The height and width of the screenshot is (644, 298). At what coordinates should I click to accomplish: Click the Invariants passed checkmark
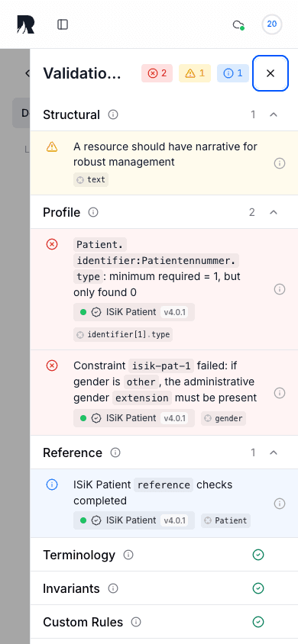[x=258, y=588]
